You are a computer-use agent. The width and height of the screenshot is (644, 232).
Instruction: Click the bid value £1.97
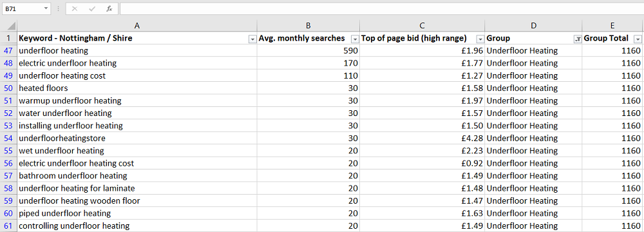point(422,101)
